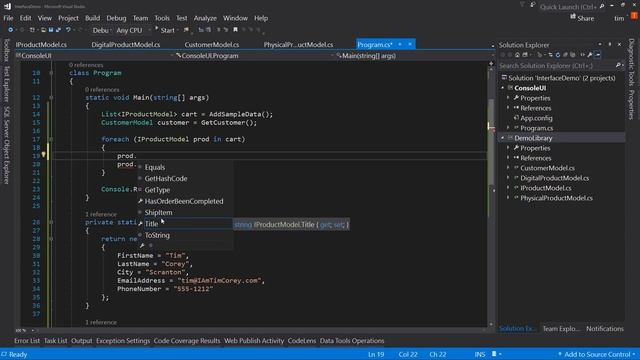Collapse the private static method at line 26
The width and height of the screenshot is (640, 360).
tap(51, 222)
